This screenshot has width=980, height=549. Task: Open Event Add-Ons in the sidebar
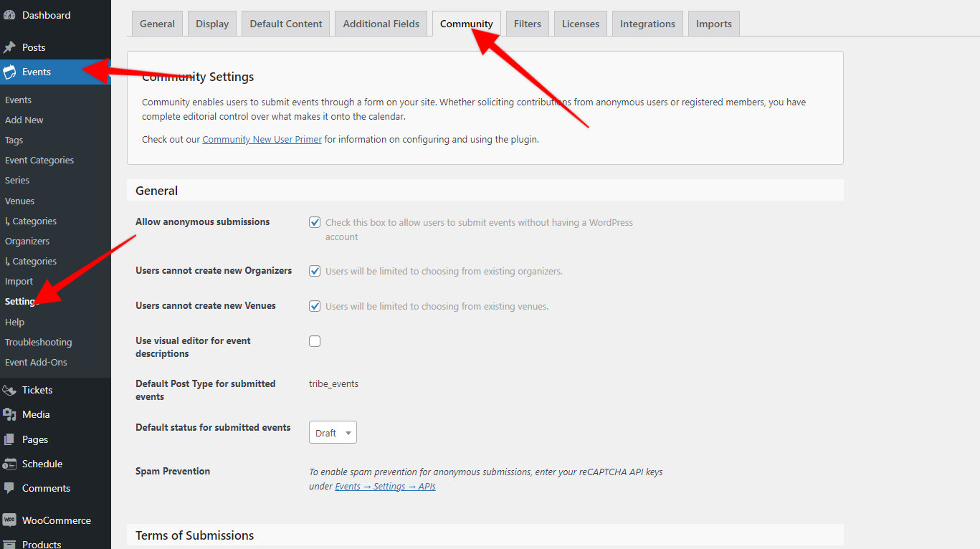(x=36, y=362)
